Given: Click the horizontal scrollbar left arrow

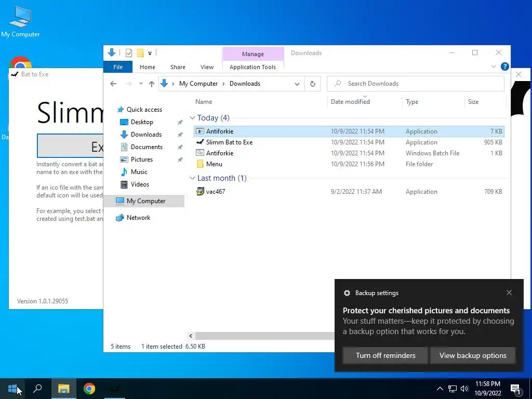Looking at the screenshot, I should [191, 336].
